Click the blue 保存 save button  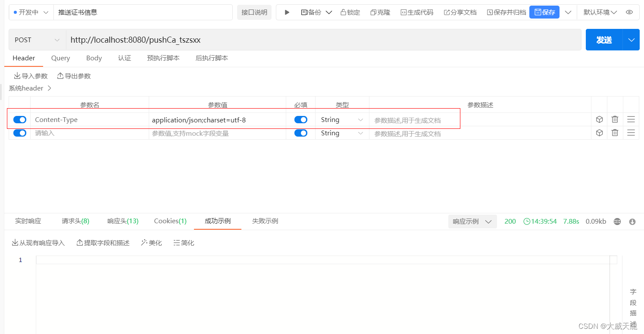pos(544,12)
